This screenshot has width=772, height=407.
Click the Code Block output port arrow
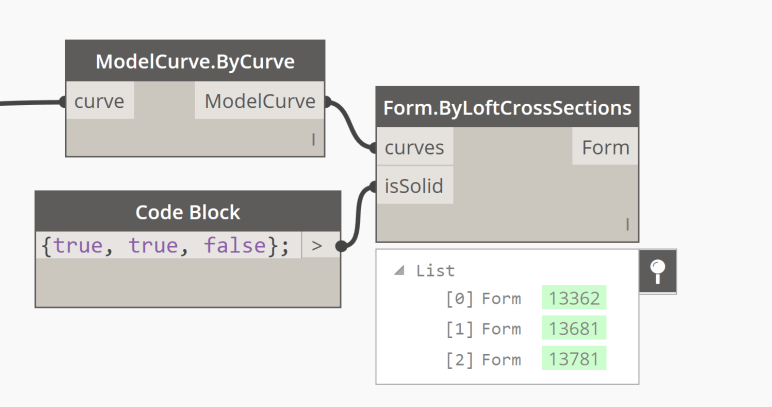point(317,246)
